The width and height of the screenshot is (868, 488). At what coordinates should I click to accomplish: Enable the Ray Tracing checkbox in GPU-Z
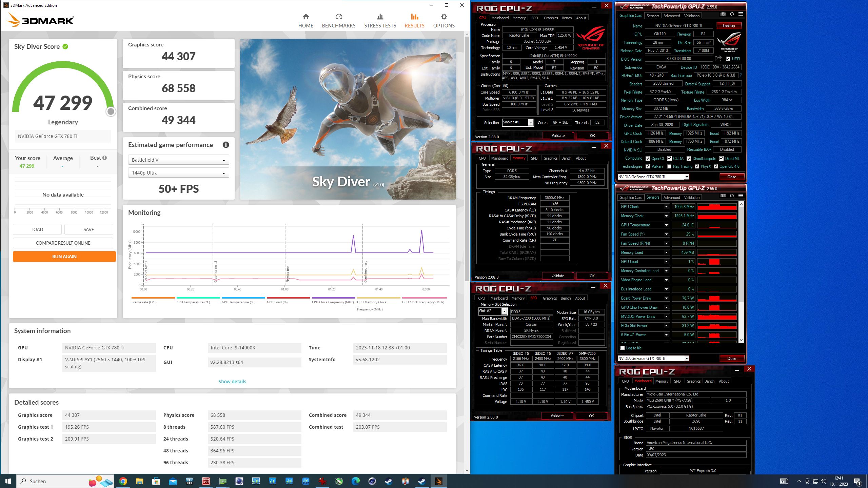click(x=669, y=166)
